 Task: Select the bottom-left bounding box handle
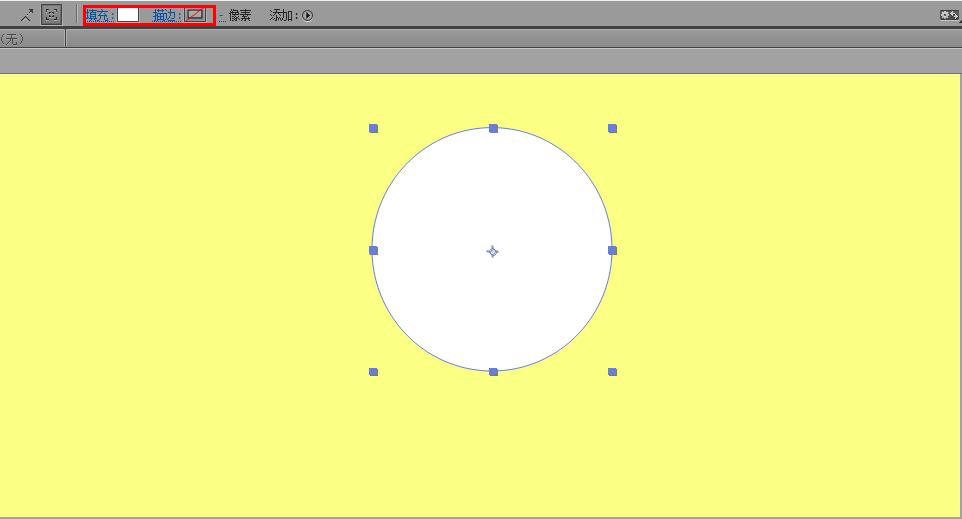tap(374, 372)
